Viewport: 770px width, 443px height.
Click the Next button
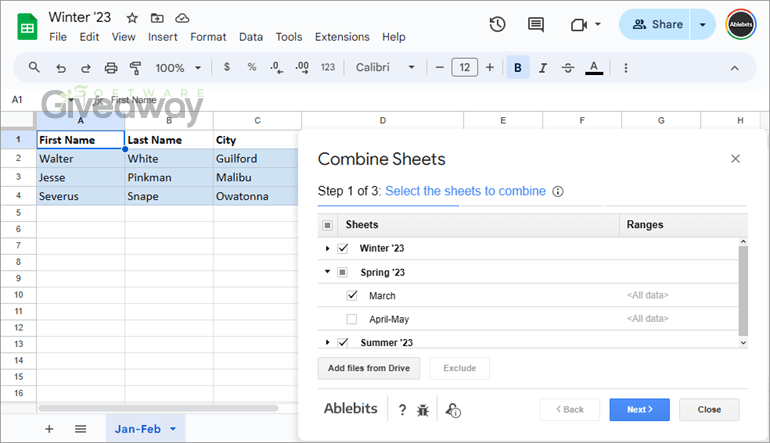pos(639,409)
